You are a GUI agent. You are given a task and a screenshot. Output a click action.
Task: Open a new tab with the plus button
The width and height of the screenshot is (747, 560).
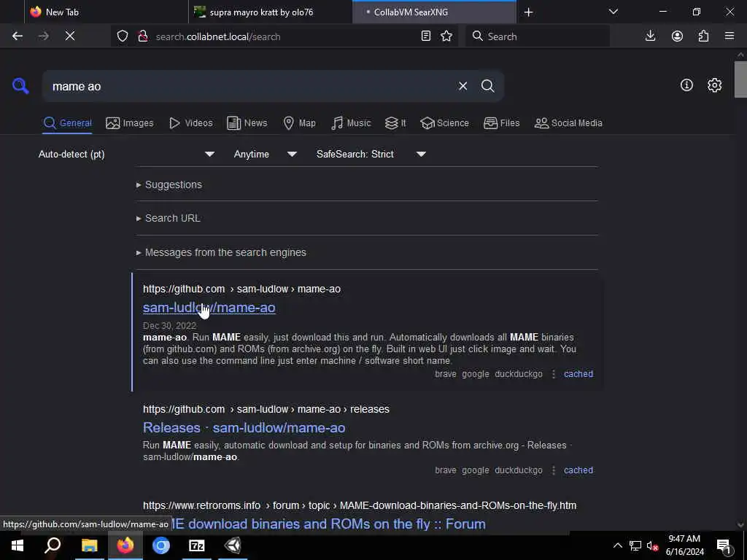click(x=528, y=12)
